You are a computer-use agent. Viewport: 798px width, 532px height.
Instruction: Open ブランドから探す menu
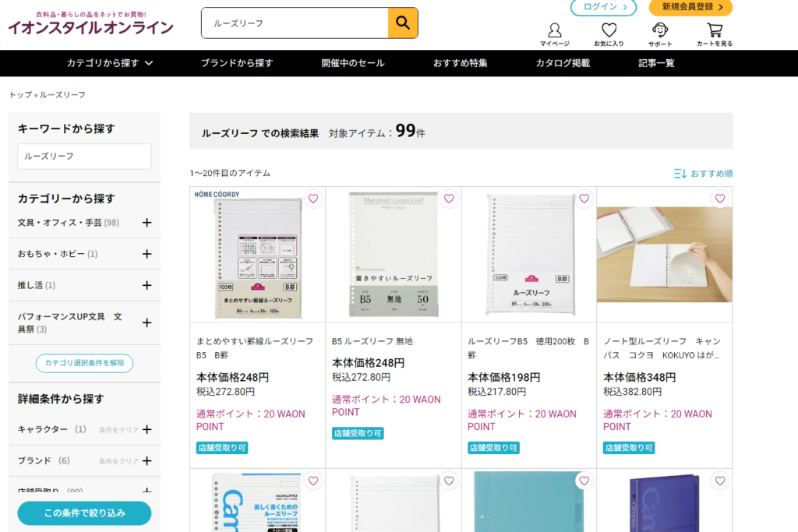pos(237,63)
